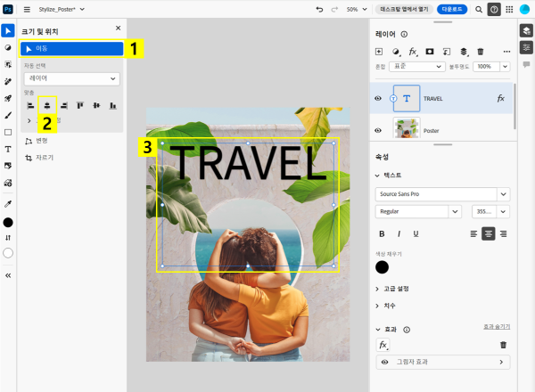Select the Crop option in the panel
535x392 pixels.
[39, 158]
